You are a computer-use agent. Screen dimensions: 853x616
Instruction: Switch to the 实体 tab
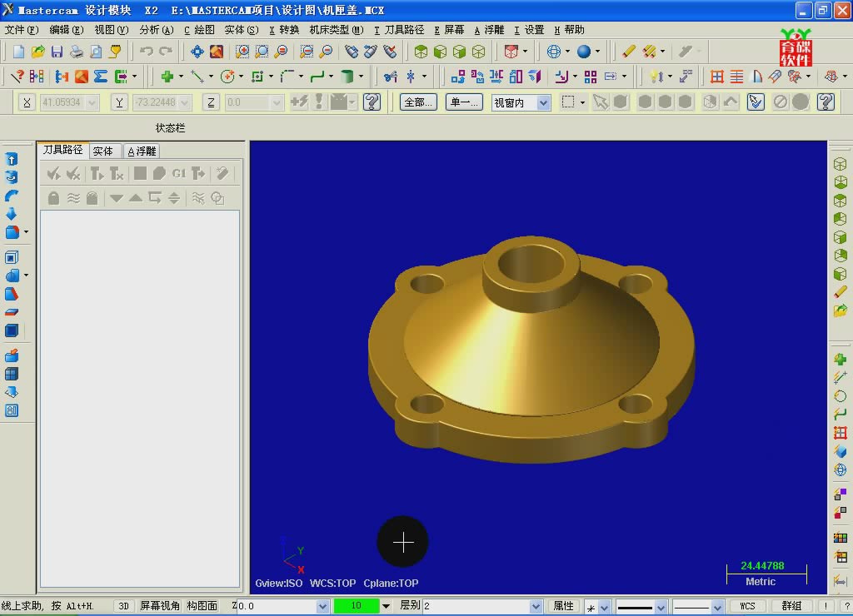103,151
